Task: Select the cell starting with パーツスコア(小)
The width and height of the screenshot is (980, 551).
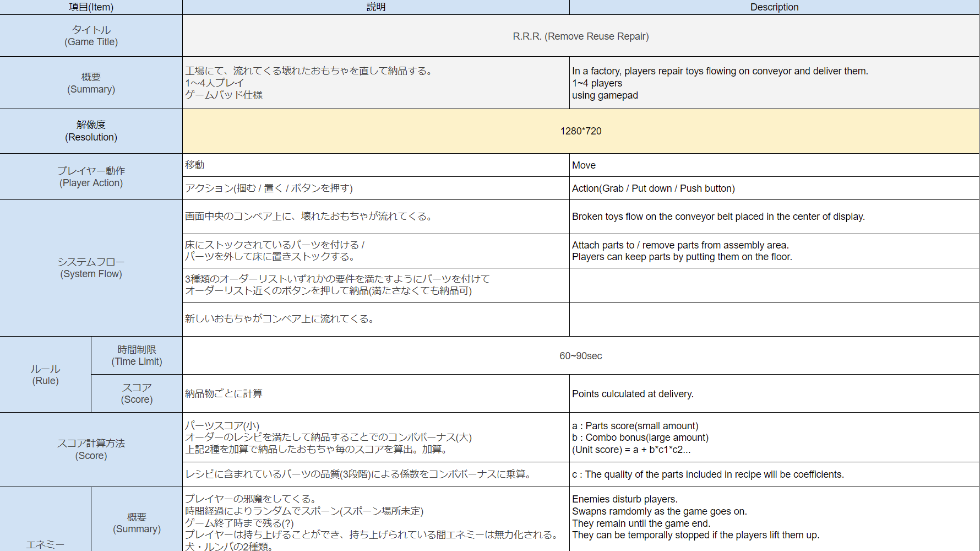Action: 376,437
